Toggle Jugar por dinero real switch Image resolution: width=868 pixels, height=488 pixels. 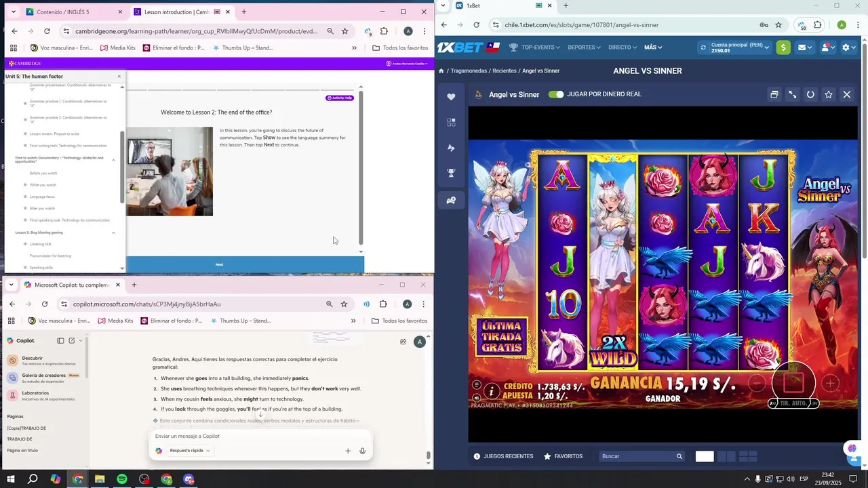[x=556, y=94]
